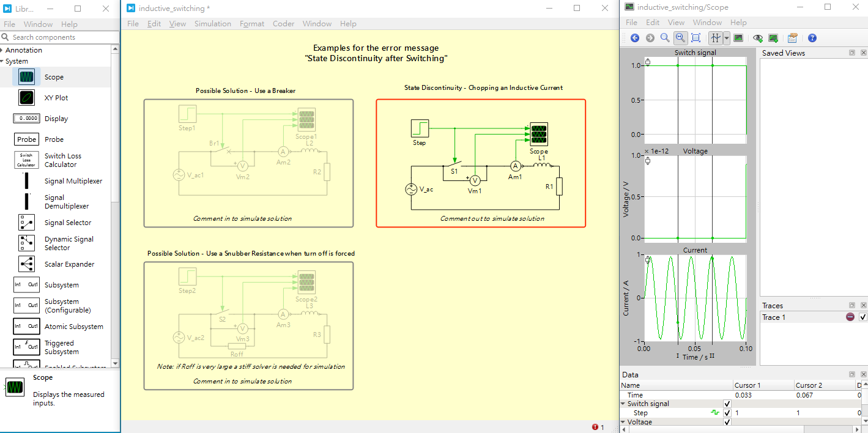Viewport: 868px width, 433px height.
Task: Open the Coder menu
Action: tap(283, 24)
